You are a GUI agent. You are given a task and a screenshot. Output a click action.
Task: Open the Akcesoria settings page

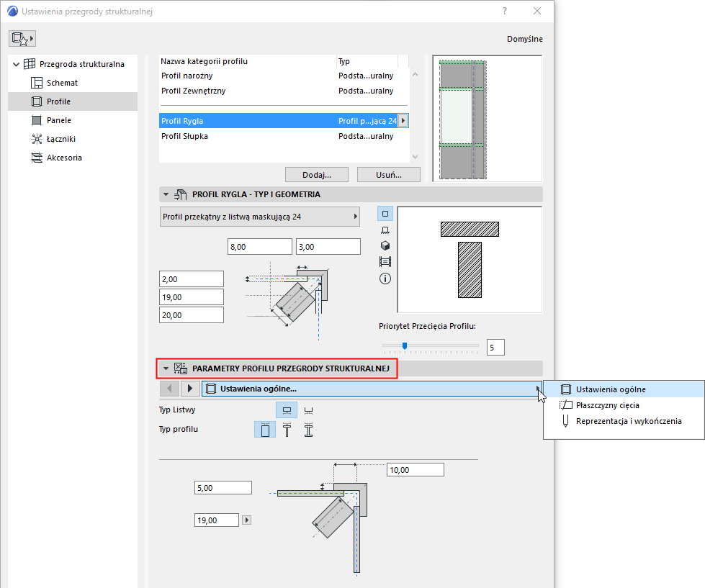pyautogui.click(x=64, y=158)
